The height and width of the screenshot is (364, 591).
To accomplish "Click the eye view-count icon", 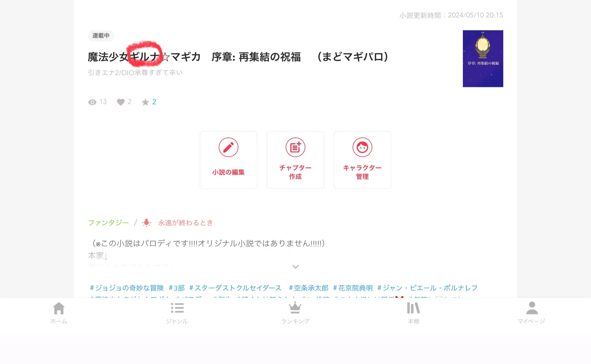I will (x=92, y=102).
